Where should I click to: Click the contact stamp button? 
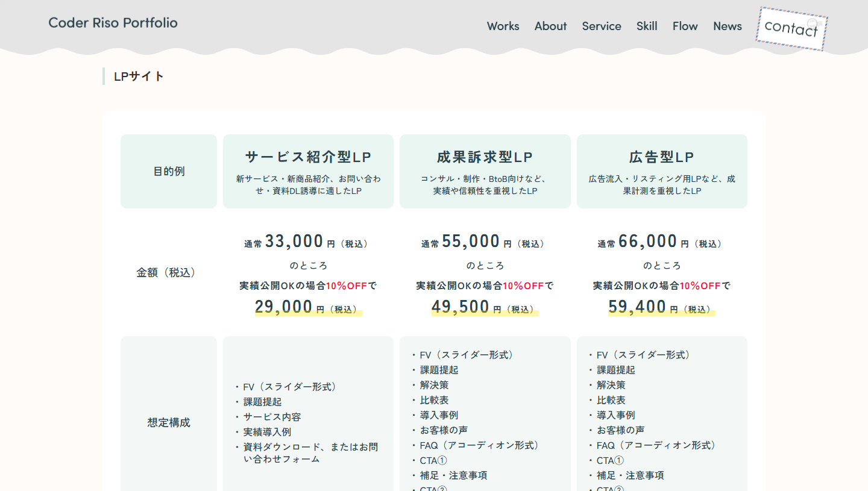click(791, 28)
